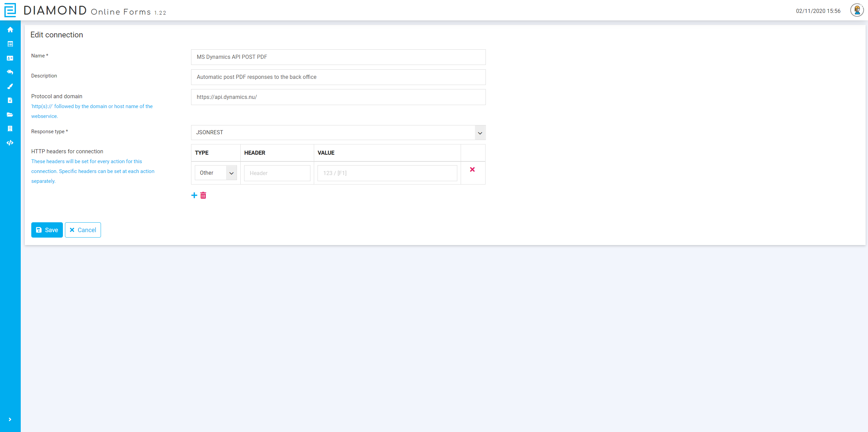Select the Forms list icon in sidebar
Viewport: 868px width, 432px height.
click(10, 44)
